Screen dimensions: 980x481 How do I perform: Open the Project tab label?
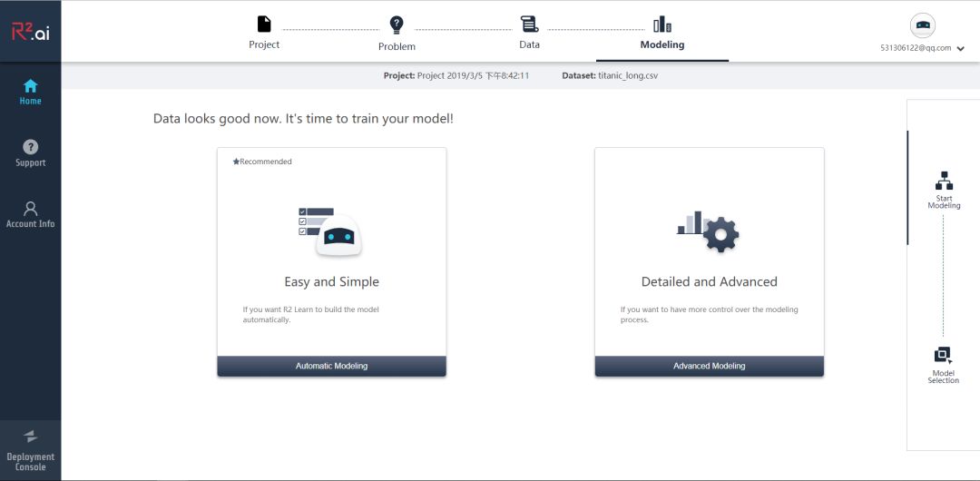click(264, 44)
